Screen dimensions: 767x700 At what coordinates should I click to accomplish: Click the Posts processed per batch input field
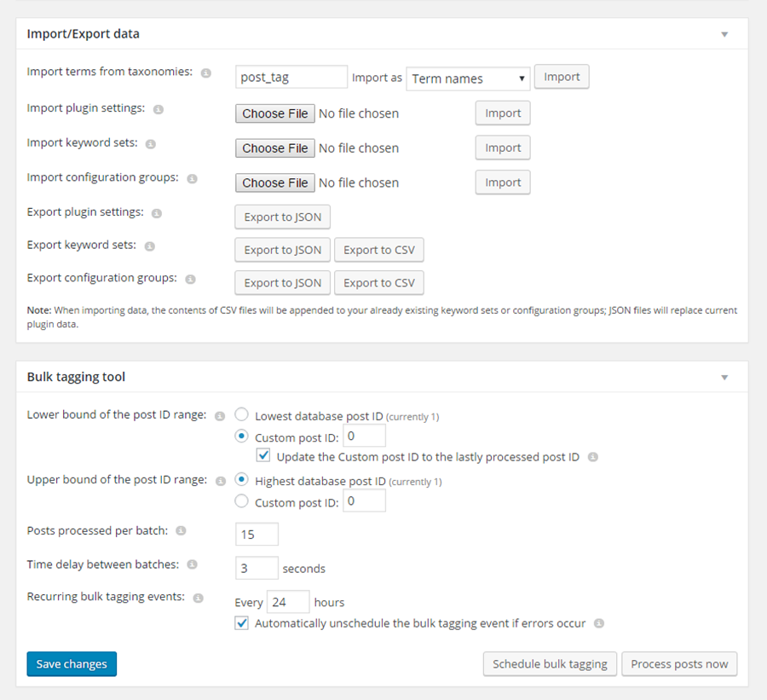pyautogui.click(x=257, y=534)
